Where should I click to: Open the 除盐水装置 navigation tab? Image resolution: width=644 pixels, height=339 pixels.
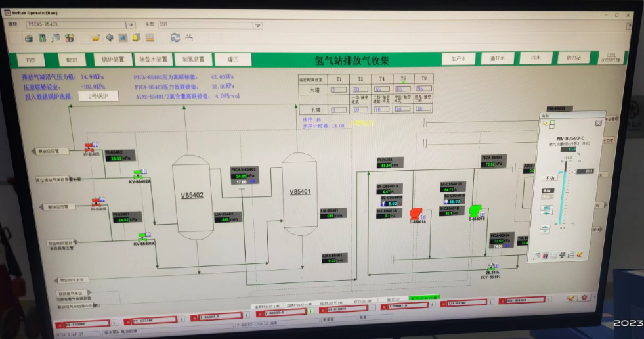[x=152, y=59]
